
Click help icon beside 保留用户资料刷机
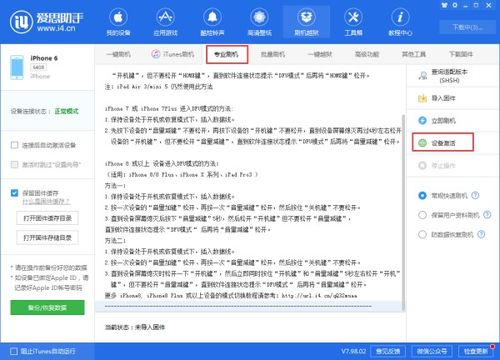487,215
